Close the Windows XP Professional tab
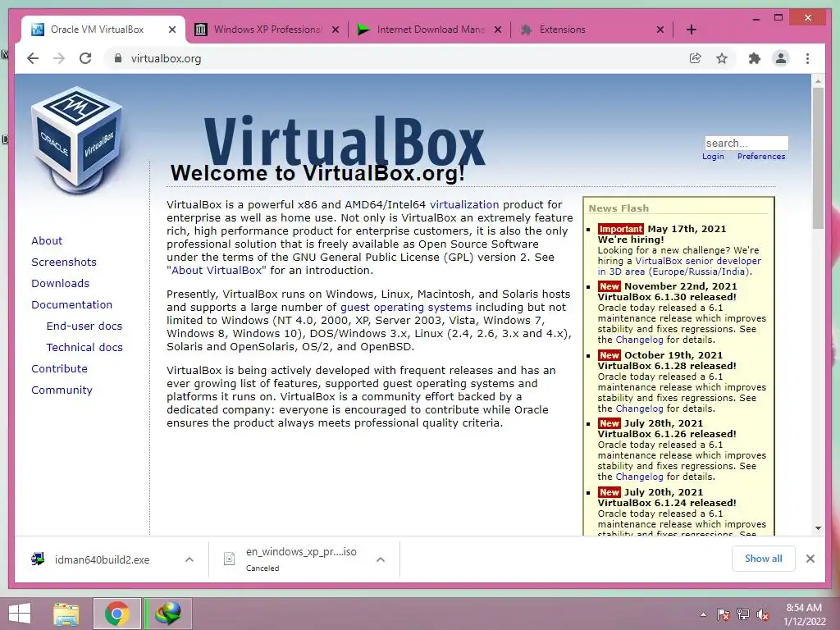 tap(336, 30)
